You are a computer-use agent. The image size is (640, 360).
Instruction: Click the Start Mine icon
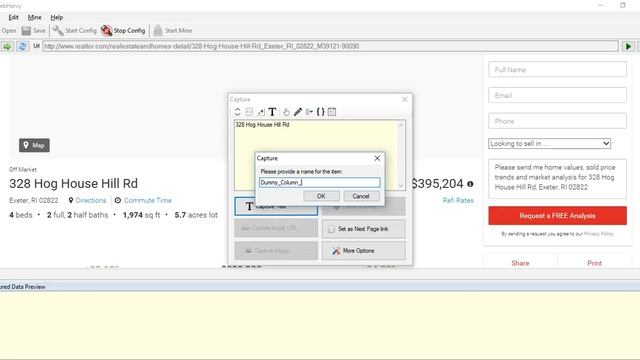158,31
